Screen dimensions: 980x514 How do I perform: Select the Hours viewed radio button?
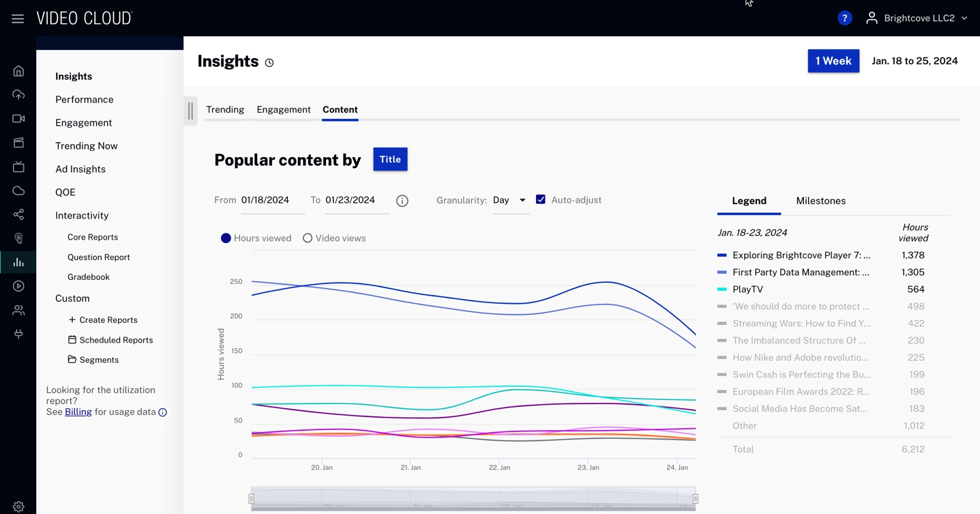tap(226, 238)
